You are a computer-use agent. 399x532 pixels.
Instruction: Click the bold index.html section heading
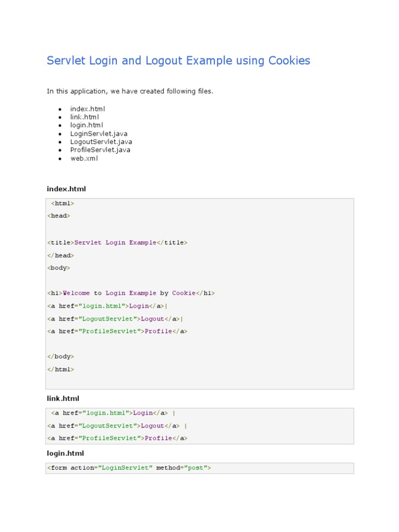click(66, 189)
